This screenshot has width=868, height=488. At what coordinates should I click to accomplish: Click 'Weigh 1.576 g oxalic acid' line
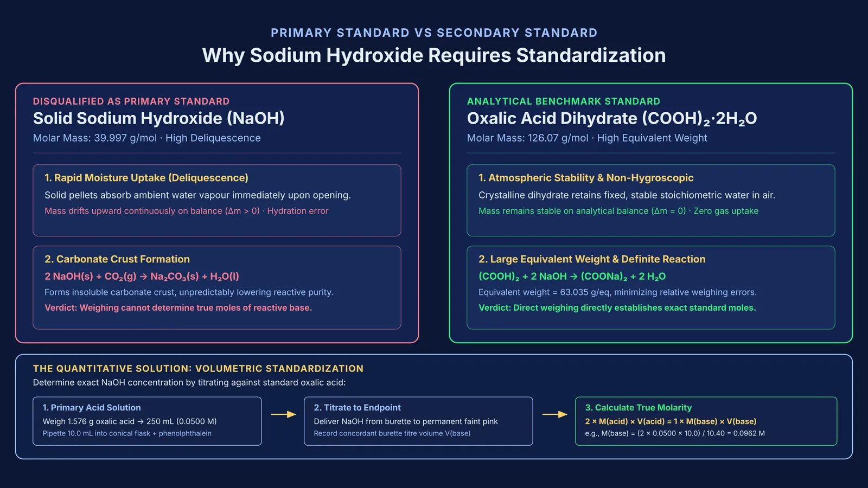point(130,421)
